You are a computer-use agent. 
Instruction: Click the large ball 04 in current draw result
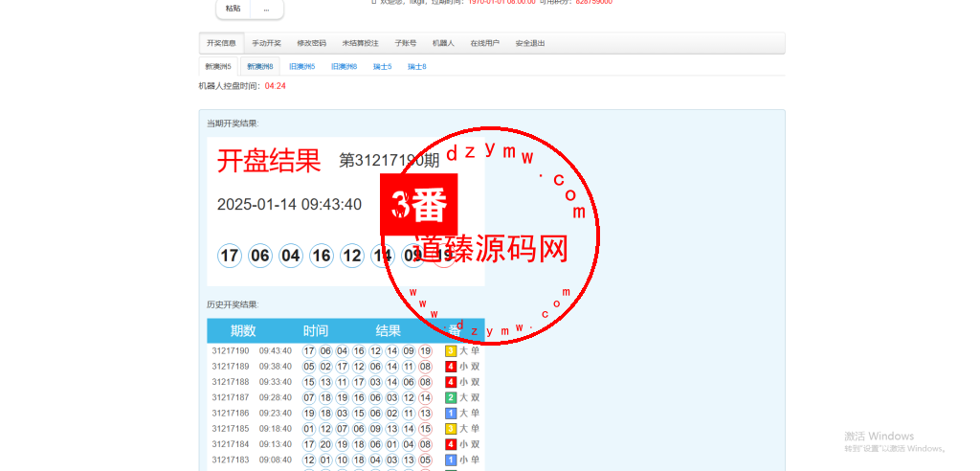[x=291, y=256]
